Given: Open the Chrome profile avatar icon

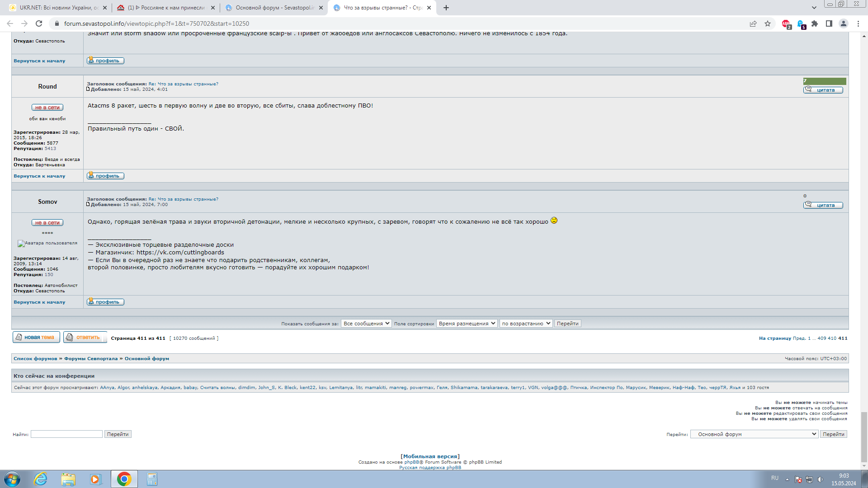Looking at the screenshot, I should click(x=844, y=23).
